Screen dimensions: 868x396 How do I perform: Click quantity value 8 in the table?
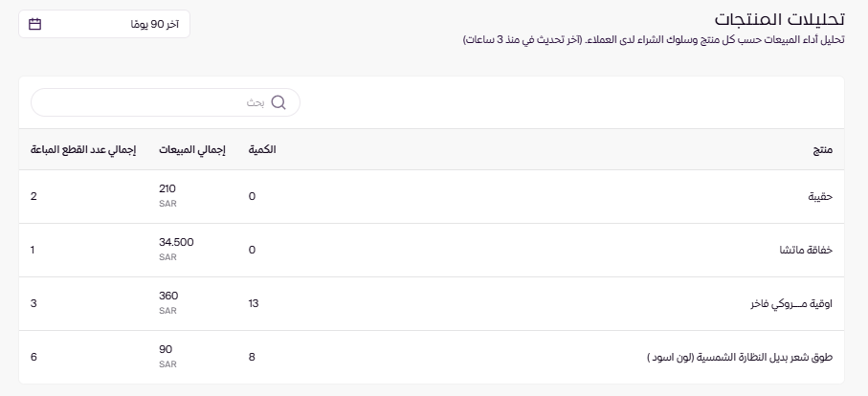click(252, 357)
